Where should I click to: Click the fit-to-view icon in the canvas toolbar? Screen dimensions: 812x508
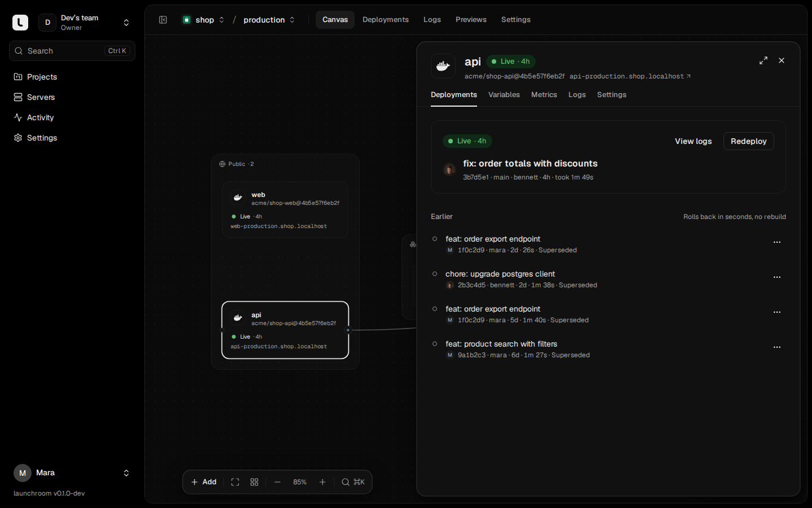[x=235, y=482]
